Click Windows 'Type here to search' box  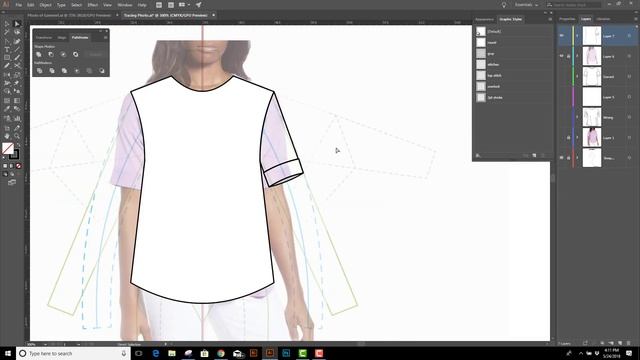73,353
